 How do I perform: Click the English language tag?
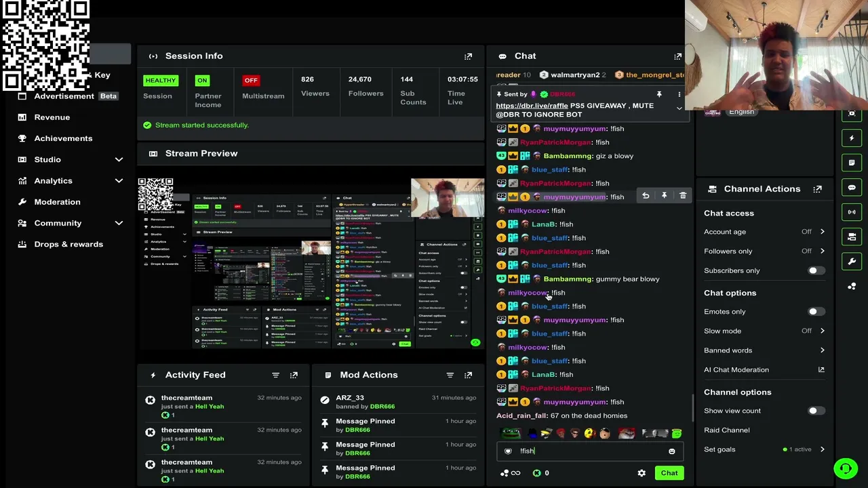[741, 112]
